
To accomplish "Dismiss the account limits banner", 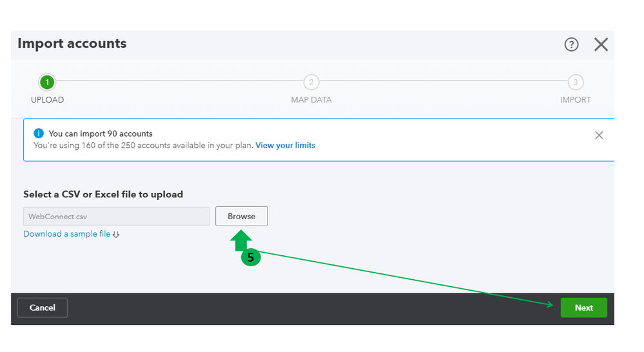I will point(599,135).
